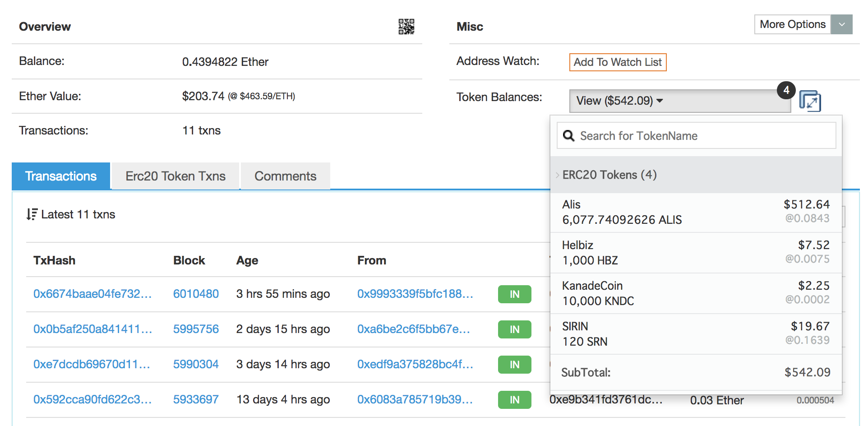Open the expanded token holdings view icon
The width and height of the screenshot is (868, 426).
(x=810, y=101)
